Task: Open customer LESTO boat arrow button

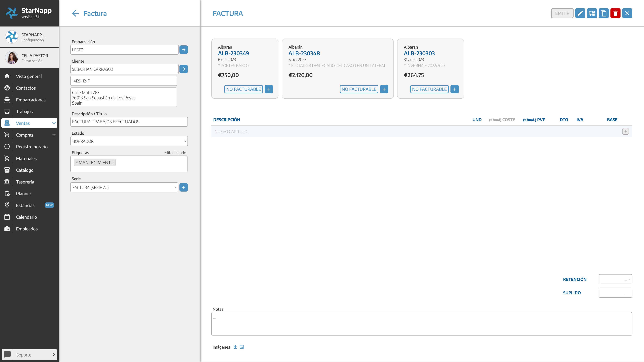Action: point(183,49)
